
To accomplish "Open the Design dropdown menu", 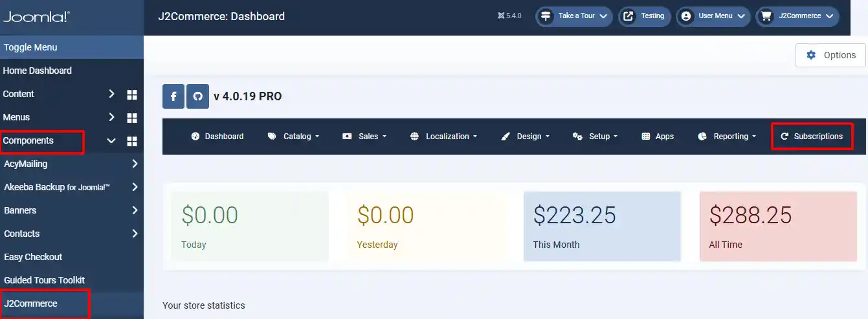I will click(526, 137).
